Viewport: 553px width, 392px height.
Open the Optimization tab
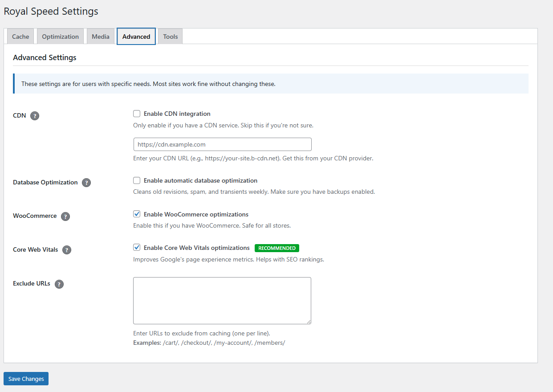point(60,36)
